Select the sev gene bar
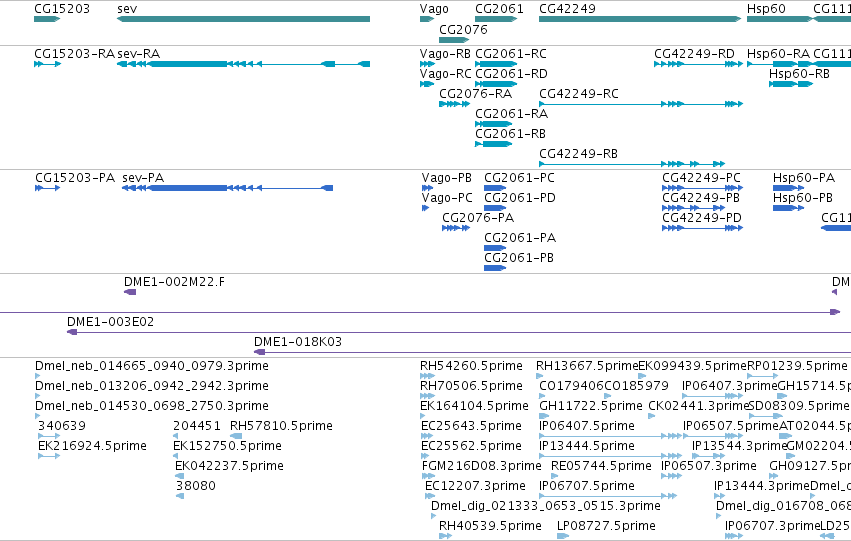This screenshot has width=851, height=541. click(x=243, y=19)
